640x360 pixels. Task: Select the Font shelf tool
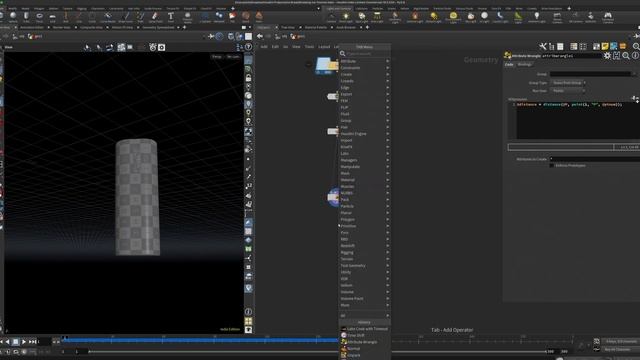pyautogui.click(x=171, y=17)
